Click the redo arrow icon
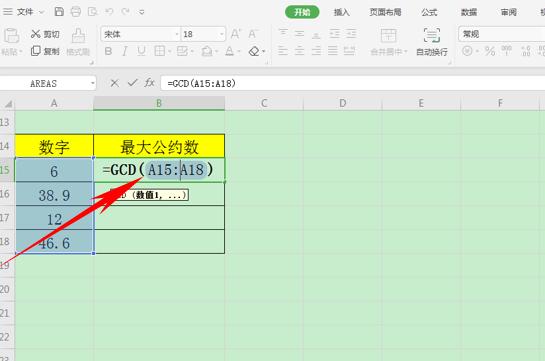The image size is (545, 361). (x=125, y=12)
